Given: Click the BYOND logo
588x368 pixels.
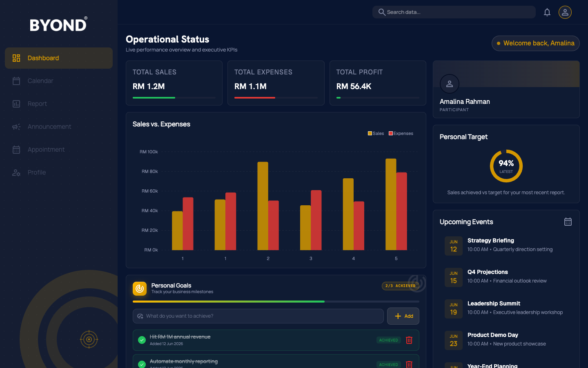Looking at the screenshot, I should [59, 25].
